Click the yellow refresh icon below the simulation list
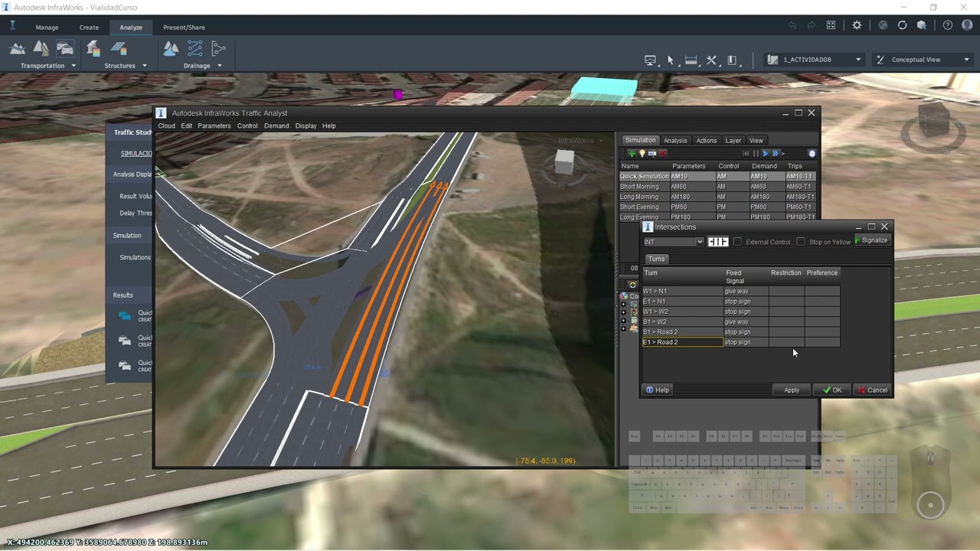The width and height of the screenshot is (980, 551). [632, 285]
